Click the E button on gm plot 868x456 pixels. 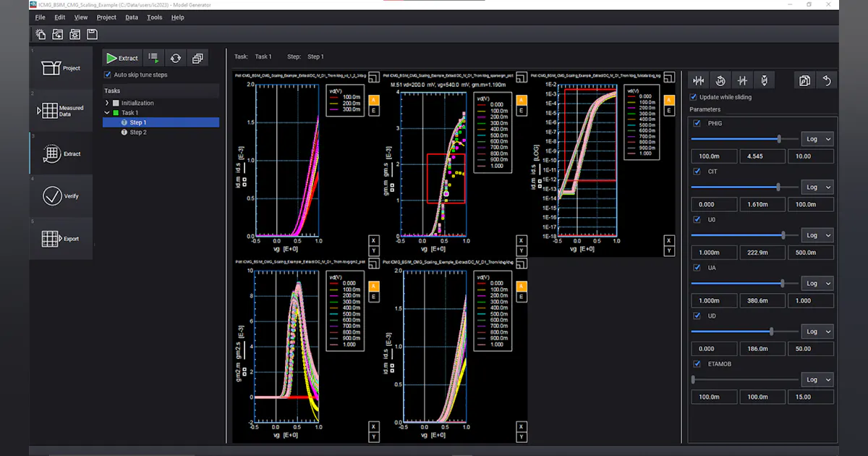point(522,111)
